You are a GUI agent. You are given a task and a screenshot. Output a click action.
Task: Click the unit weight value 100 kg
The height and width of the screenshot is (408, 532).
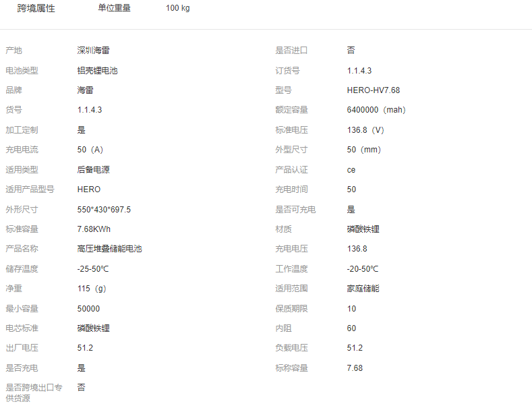click(x=177, y=8)
